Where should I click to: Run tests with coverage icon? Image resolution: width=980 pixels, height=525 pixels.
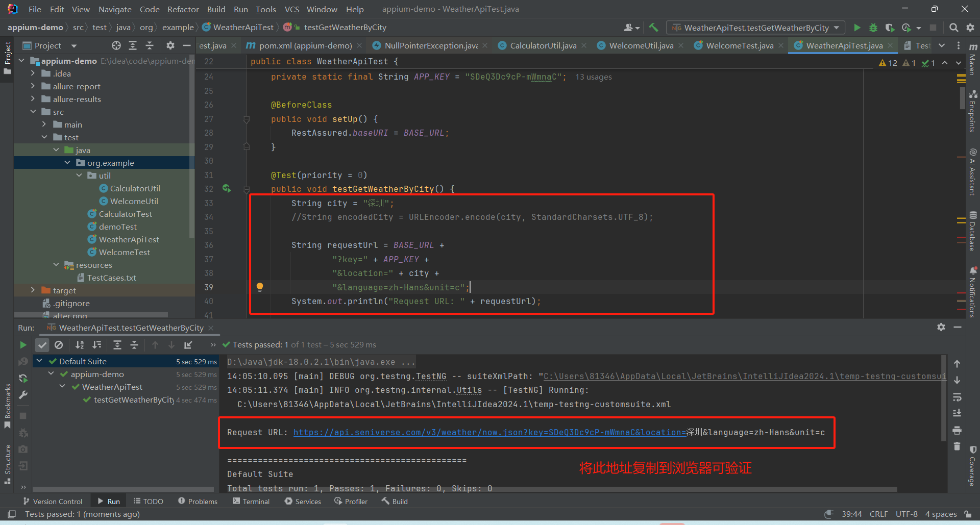point(890,28)
